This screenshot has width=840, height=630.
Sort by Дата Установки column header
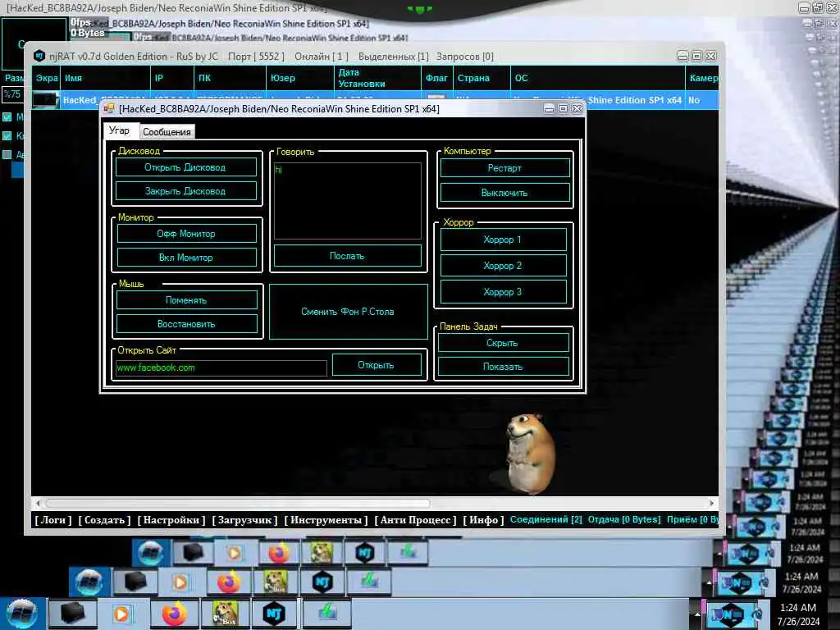377,78
